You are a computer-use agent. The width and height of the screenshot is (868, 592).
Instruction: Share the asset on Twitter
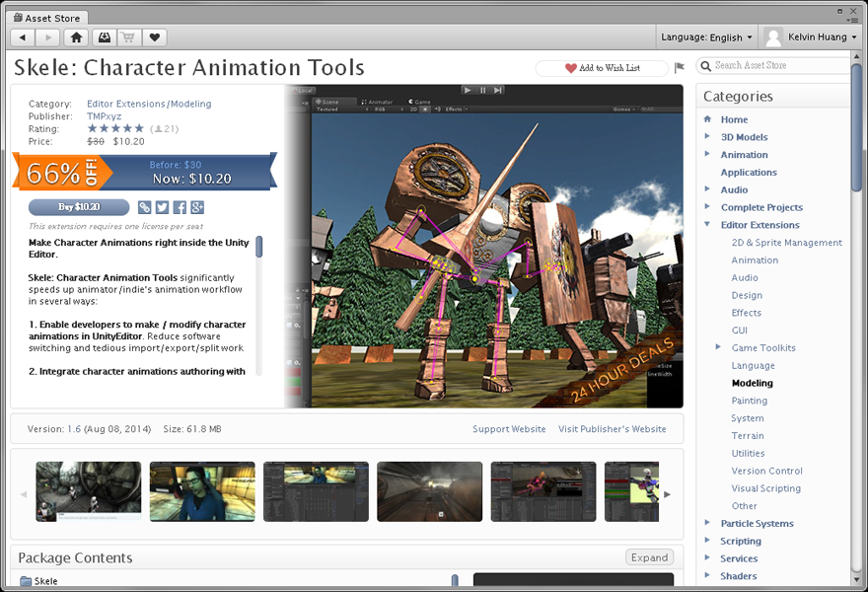coord(163,207)
